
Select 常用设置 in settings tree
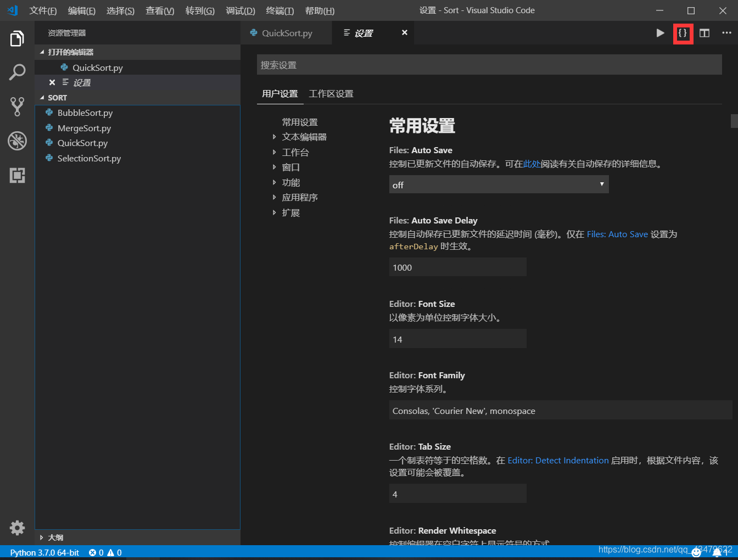(300, 122)
